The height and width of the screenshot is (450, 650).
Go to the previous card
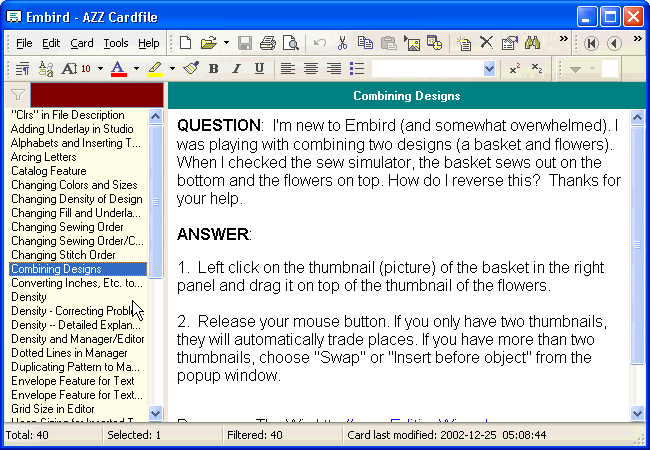click(614, 43)
